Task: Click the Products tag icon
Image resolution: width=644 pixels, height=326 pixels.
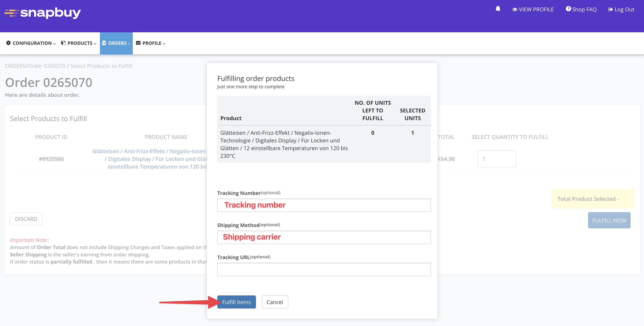Action: (64, 43)
